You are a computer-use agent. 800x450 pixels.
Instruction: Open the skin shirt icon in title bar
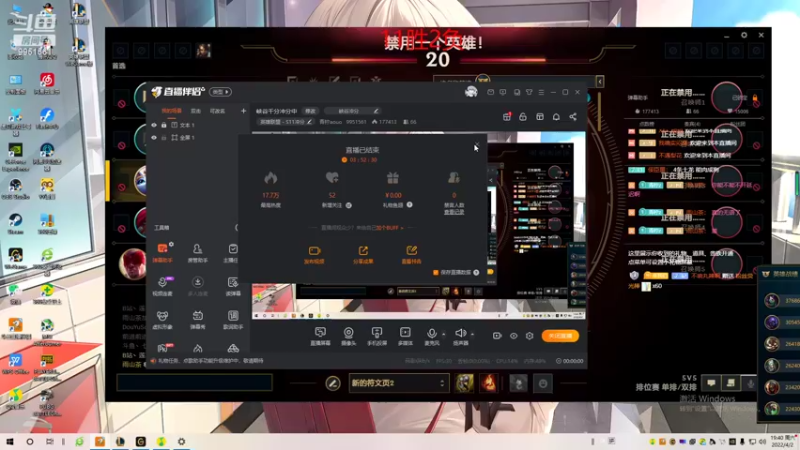(x=529, y=92)
